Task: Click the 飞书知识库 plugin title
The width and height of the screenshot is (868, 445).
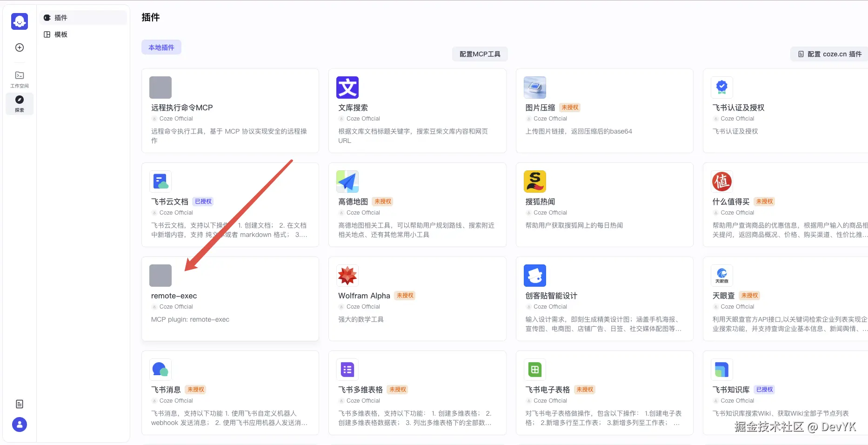Action: coord(731,390)
